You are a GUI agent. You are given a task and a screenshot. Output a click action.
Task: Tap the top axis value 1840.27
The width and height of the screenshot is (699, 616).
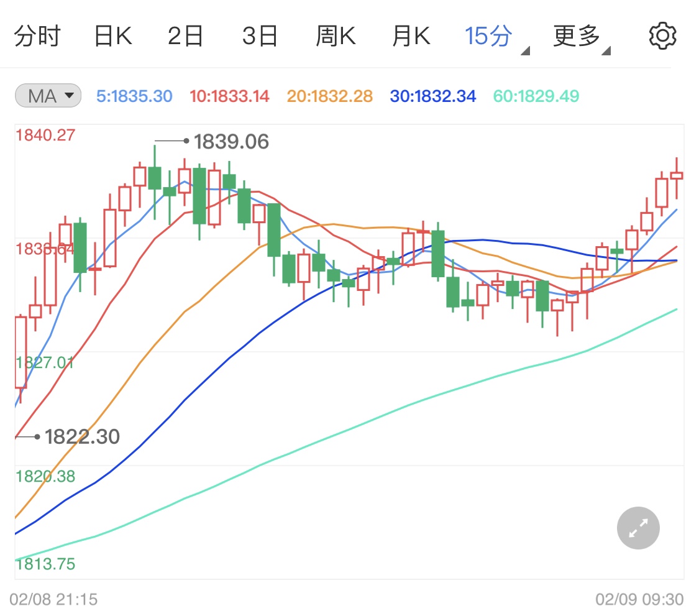[x=45, y=135]
